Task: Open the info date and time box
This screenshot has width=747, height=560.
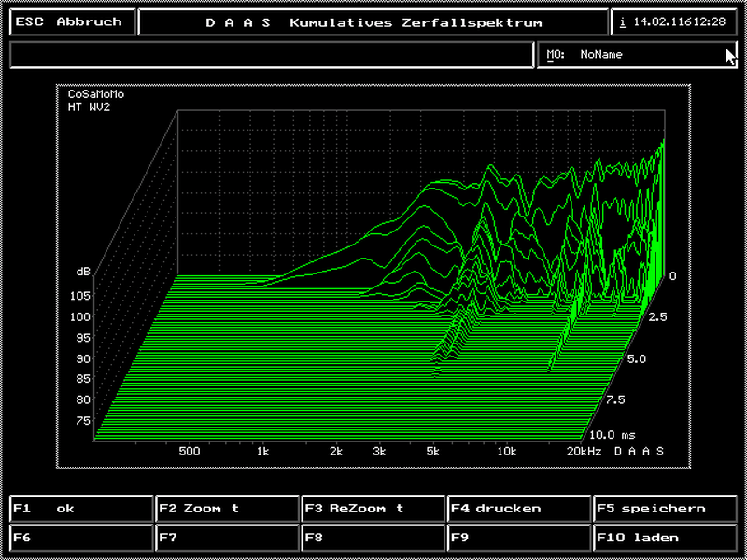Action: 673,22
